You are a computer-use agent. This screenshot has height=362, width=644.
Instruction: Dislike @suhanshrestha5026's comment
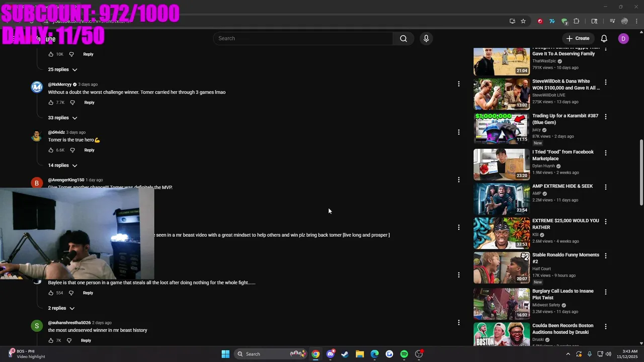(x=69, y=340)
